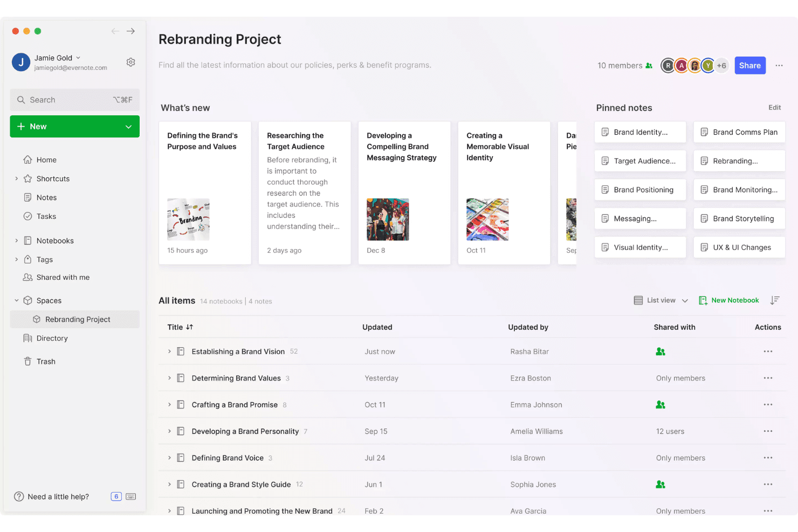798x532 pixels.
Task: Expand the Notebooks tree
Action: 17,241
